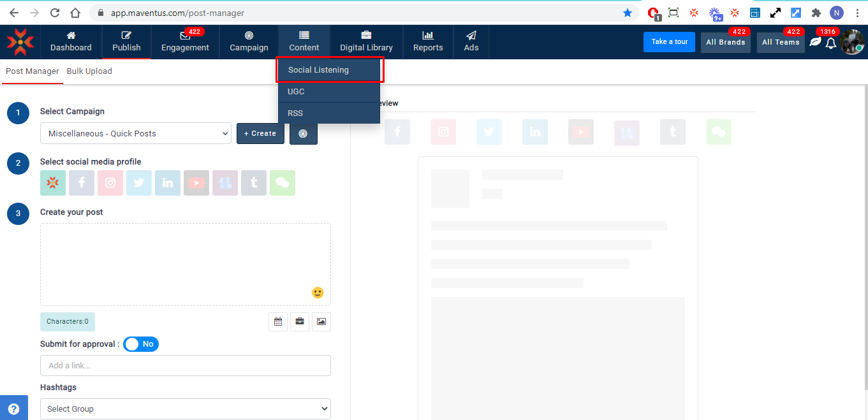This screenshot has width=868, height=420.
Task: Click the briefcase digital library icon
Action: (300, 322)
